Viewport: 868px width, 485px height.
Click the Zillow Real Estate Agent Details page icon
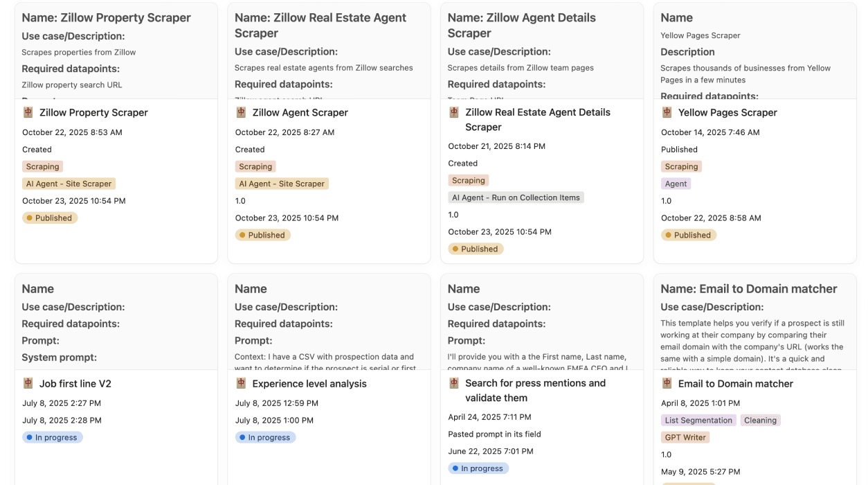pyautogui.click(x=454, y=112)
